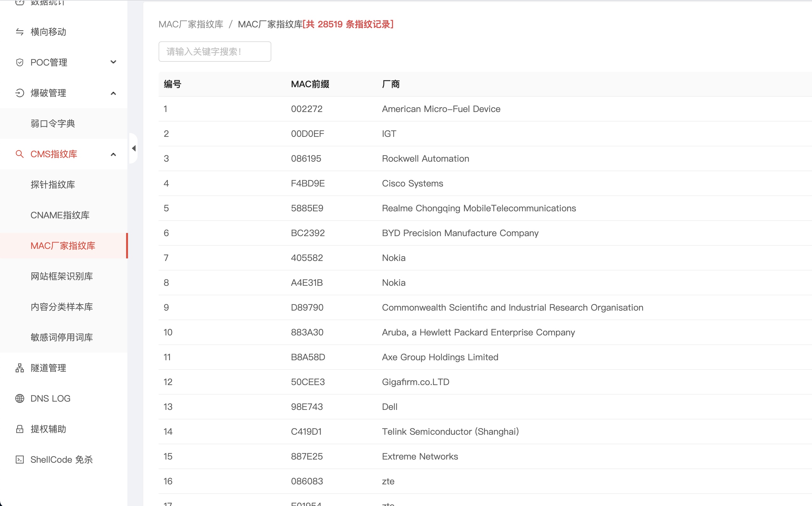Image resolution: width=812 pixels, height=506 pixels.
Task: Click the MAC厂家指纹库 breadcrumb link
Action: click(x=191, y=24)
